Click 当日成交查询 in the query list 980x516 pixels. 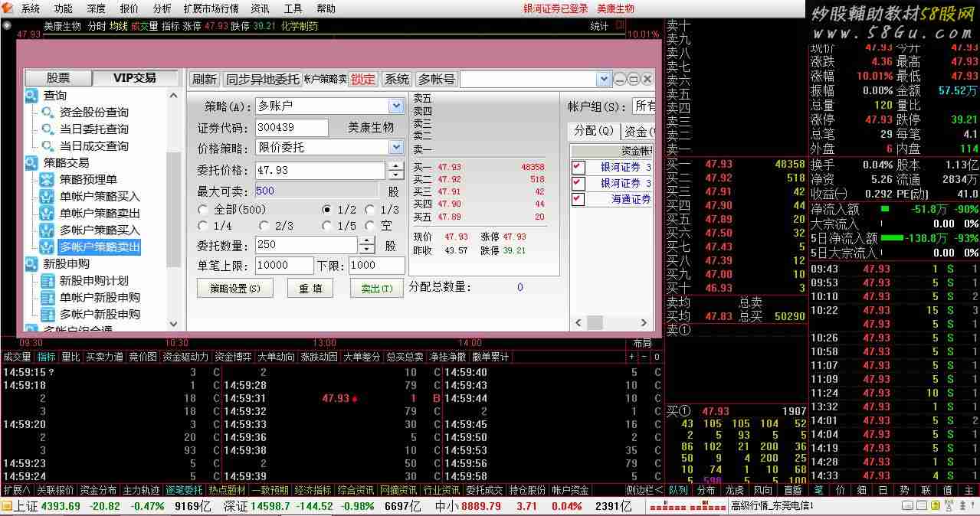tap(93, 146)
